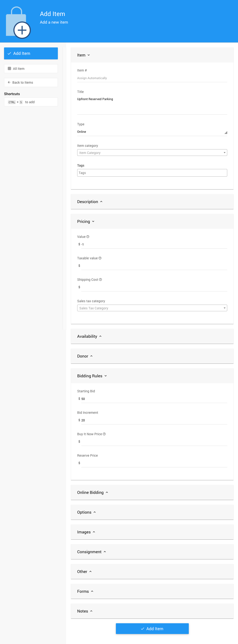Open the All Item list

click(x=31, y=69)
